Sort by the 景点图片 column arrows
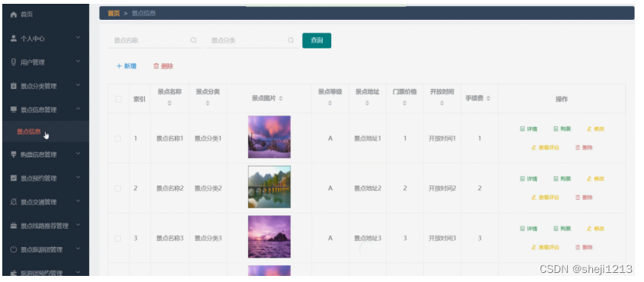The width and height of the screenshot is (644, 282). pos(281,98)
